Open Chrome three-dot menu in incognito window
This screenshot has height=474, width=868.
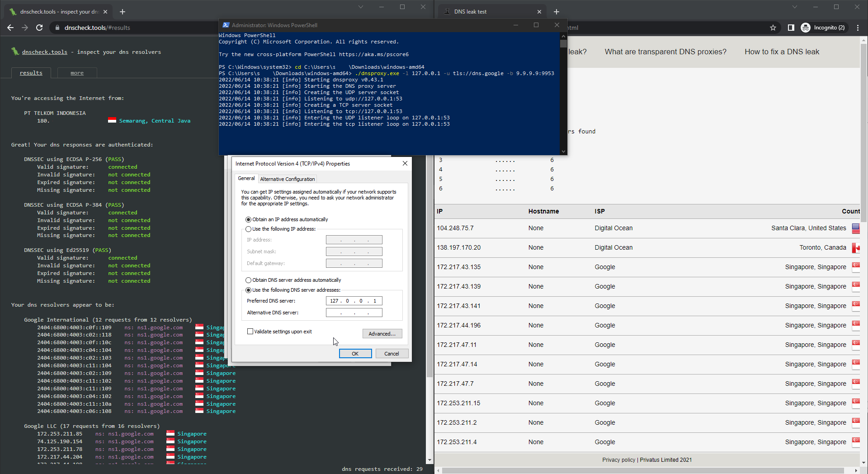coord(858,28)
